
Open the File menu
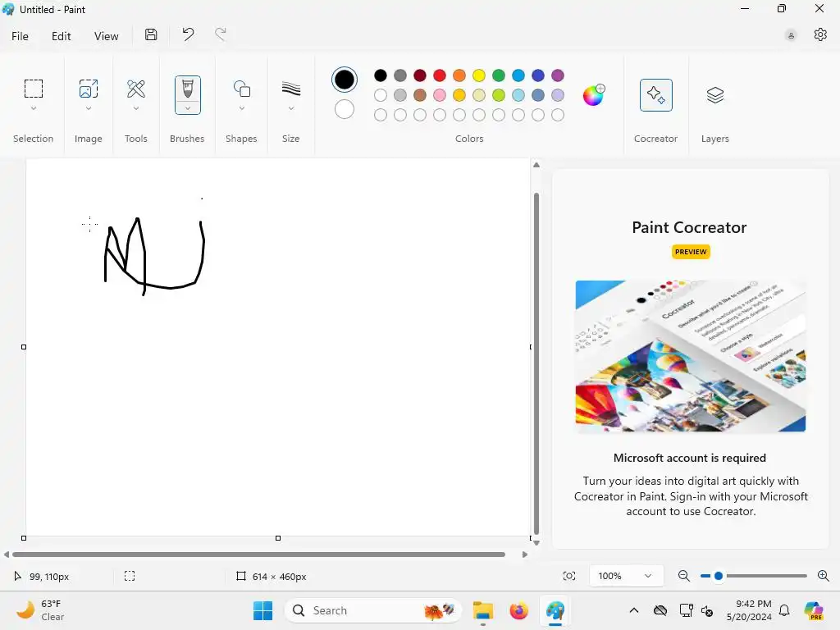[20, 36]
